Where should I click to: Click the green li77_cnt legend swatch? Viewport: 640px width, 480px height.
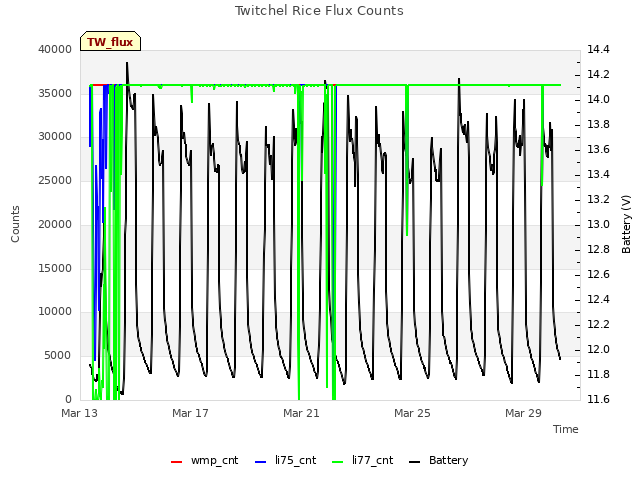338,462
